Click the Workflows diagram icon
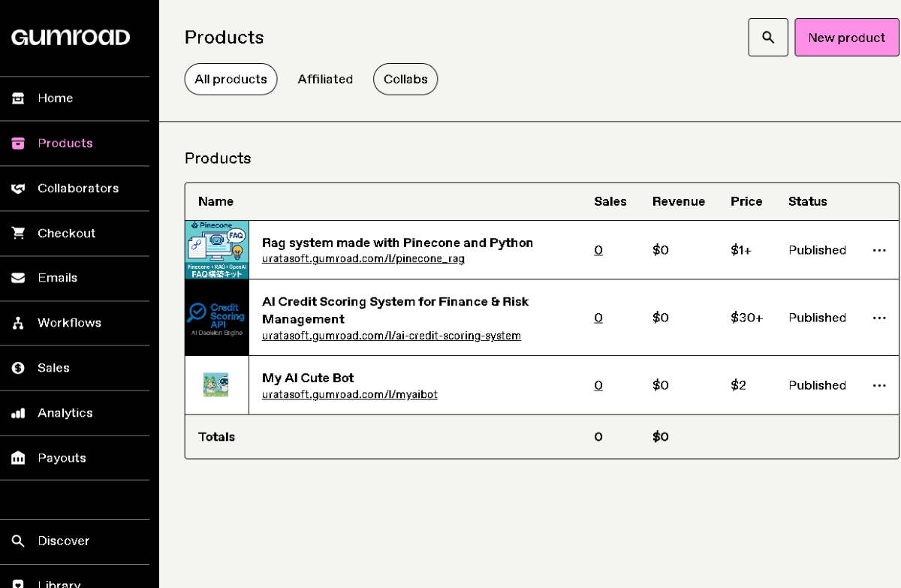Viewport: 901px width, 588px height. click(x=19, y=323)
